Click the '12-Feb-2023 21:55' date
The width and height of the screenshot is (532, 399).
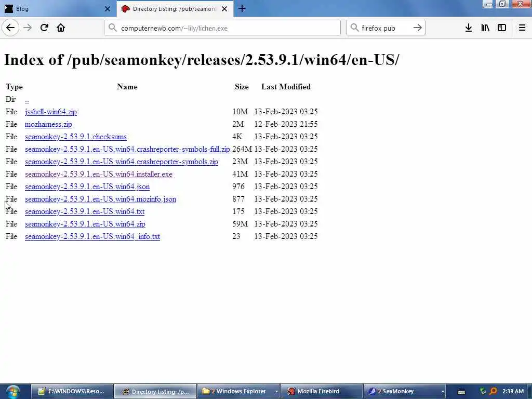(x=286, y=124)
